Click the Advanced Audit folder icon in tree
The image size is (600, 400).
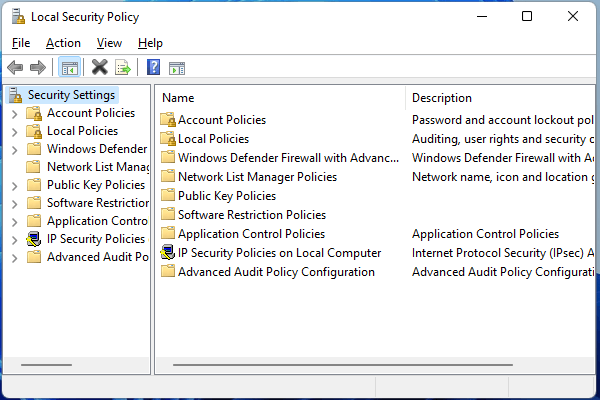34,257
